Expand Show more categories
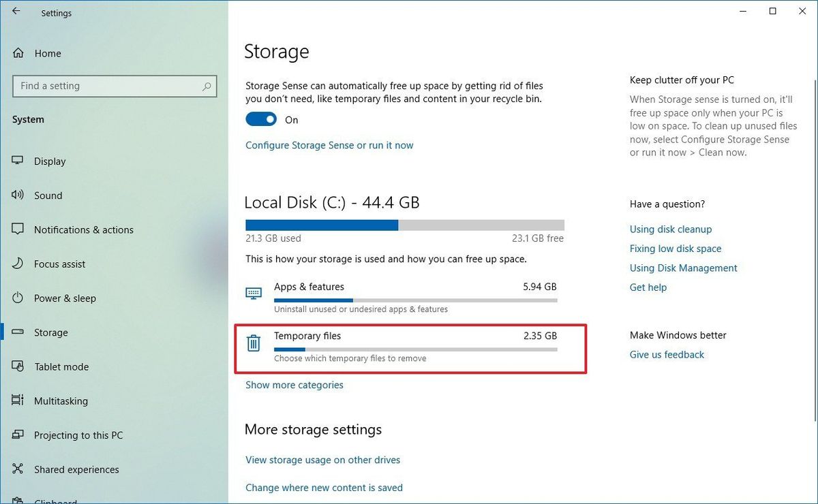 point(294,385)
